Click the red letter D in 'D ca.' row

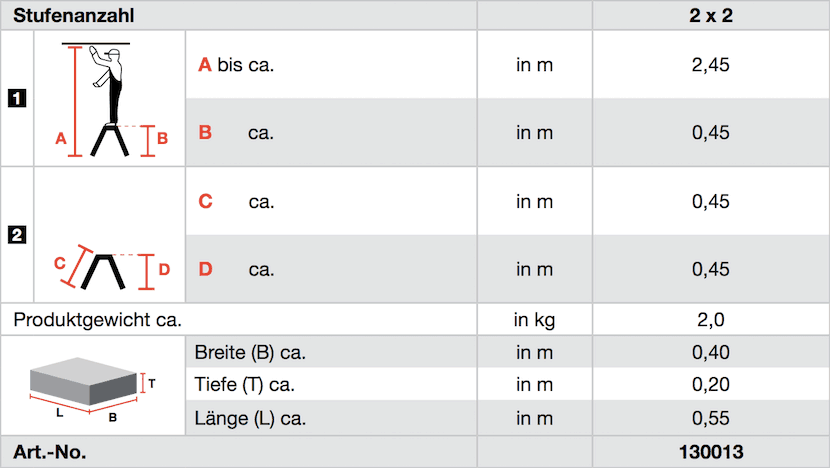205,269
